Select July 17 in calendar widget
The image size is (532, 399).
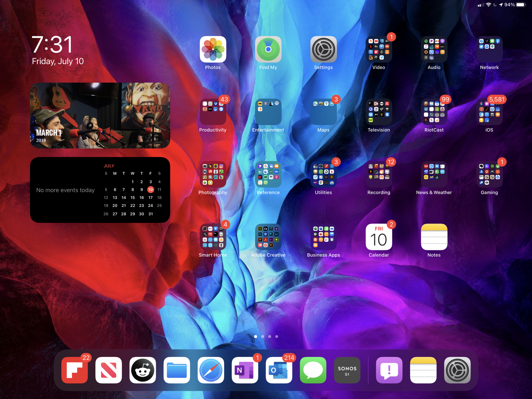point(150,198)
